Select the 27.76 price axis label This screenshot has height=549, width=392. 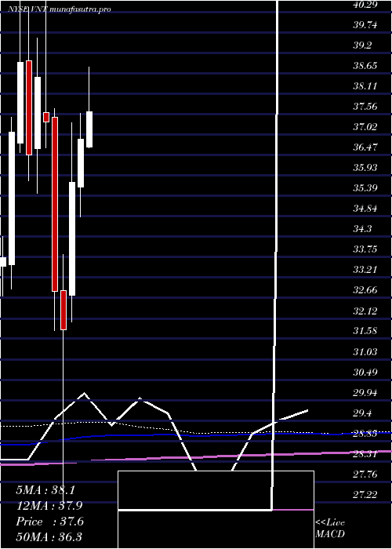pyautogui.click(x=365, y=474)
